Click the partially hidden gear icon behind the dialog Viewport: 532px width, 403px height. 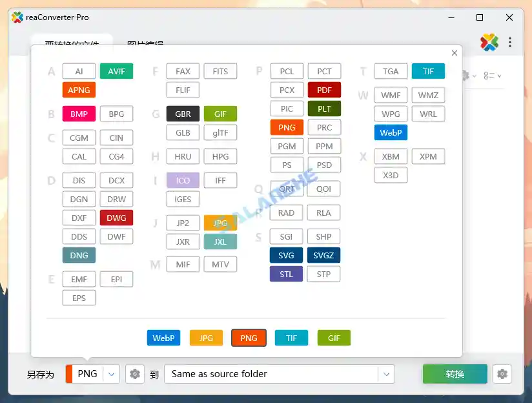[464, 76]
